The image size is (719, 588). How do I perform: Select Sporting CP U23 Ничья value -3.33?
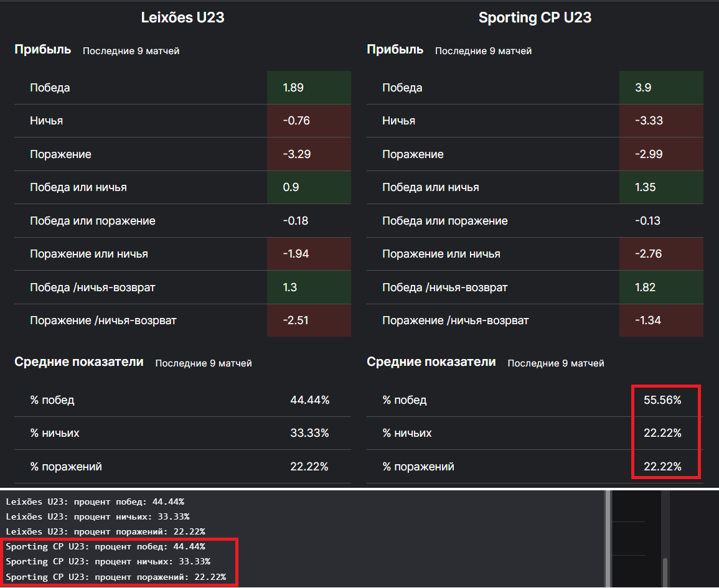click(649, 121)
